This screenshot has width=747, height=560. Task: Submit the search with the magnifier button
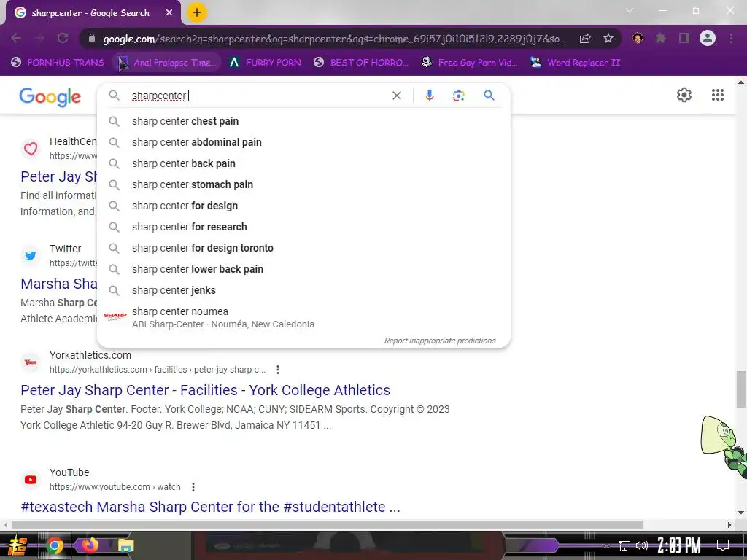pos(489,96)
